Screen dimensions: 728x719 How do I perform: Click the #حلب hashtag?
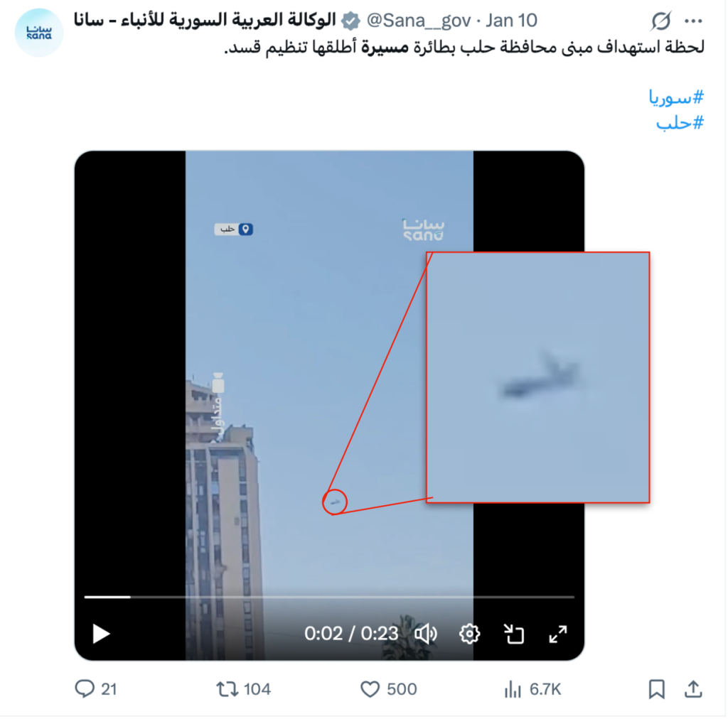pos(681,124)
